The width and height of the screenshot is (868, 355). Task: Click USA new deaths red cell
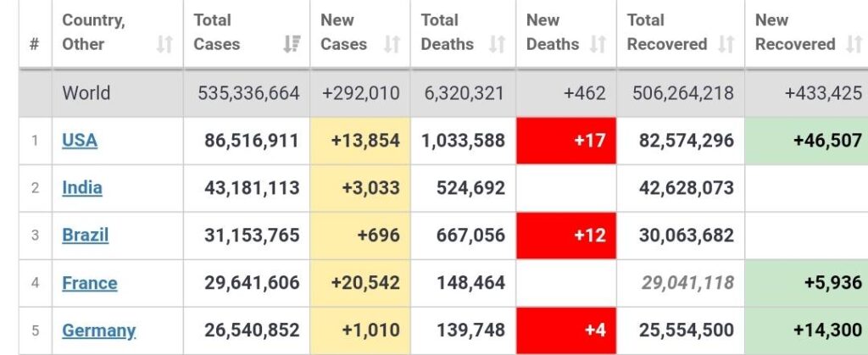[x=566, y=141]
